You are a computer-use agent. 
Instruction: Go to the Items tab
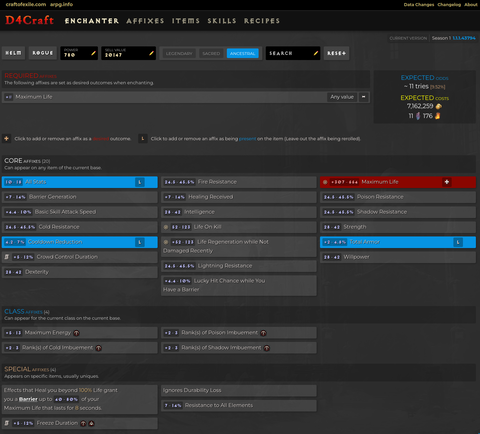pos(186,21)
